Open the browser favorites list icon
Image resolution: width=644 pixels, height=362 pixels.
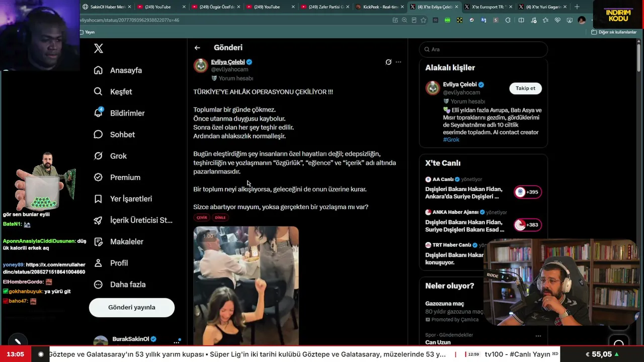point(545,20)
